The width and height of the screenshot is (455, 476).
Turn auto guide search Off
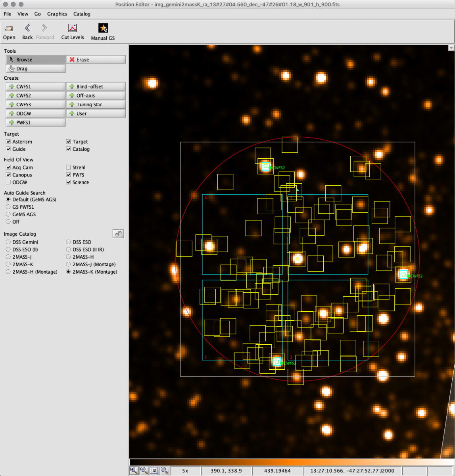[8, 222]
